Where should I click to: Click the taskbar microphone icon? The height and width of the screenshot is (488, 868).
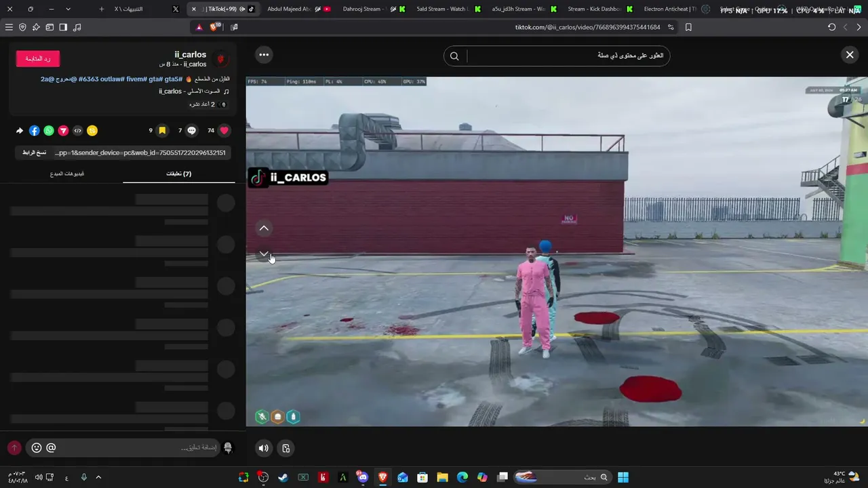(x=84, y=477)
